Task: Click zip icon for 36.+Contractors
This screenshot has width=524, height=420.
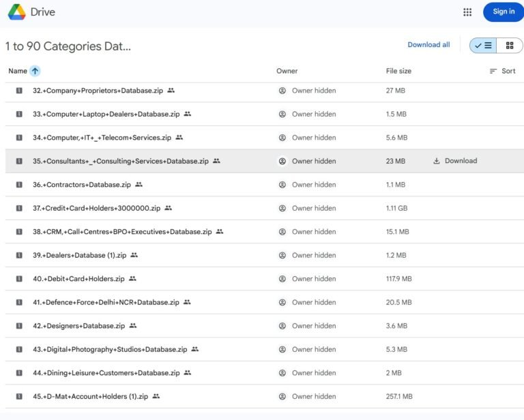Action: (19, 185)
